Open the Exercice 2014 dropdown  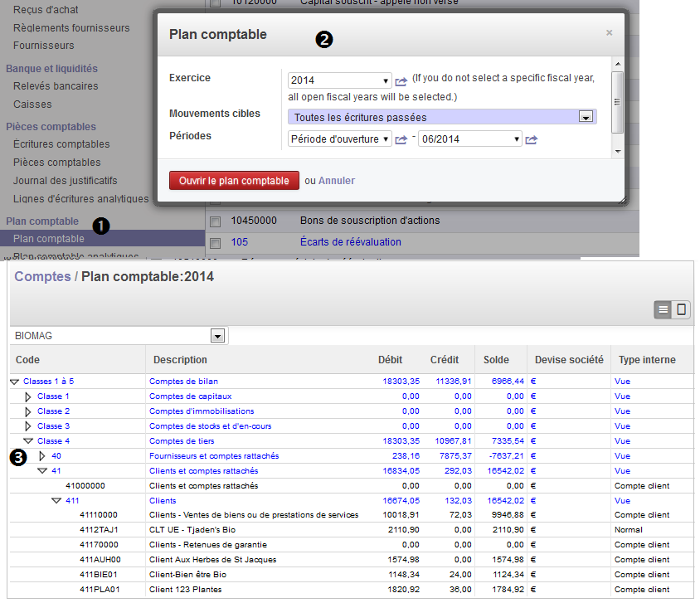tap(340, 80)
